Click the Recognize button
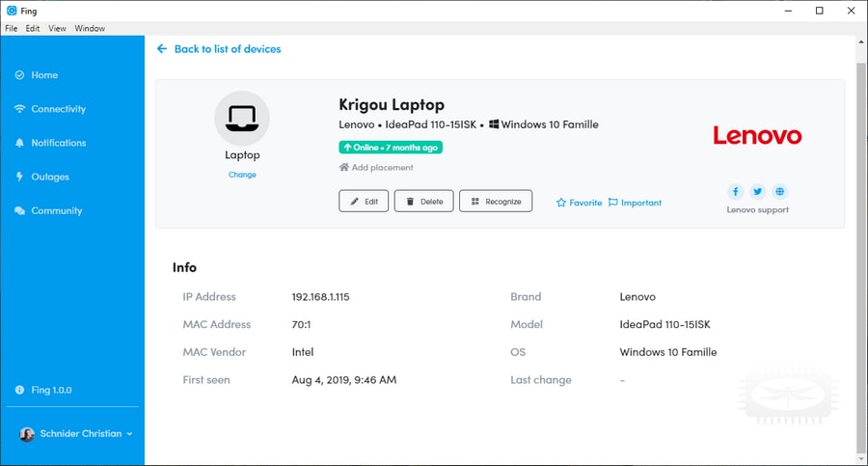Viewport: 868px width, 466px height. click(496, 201)
